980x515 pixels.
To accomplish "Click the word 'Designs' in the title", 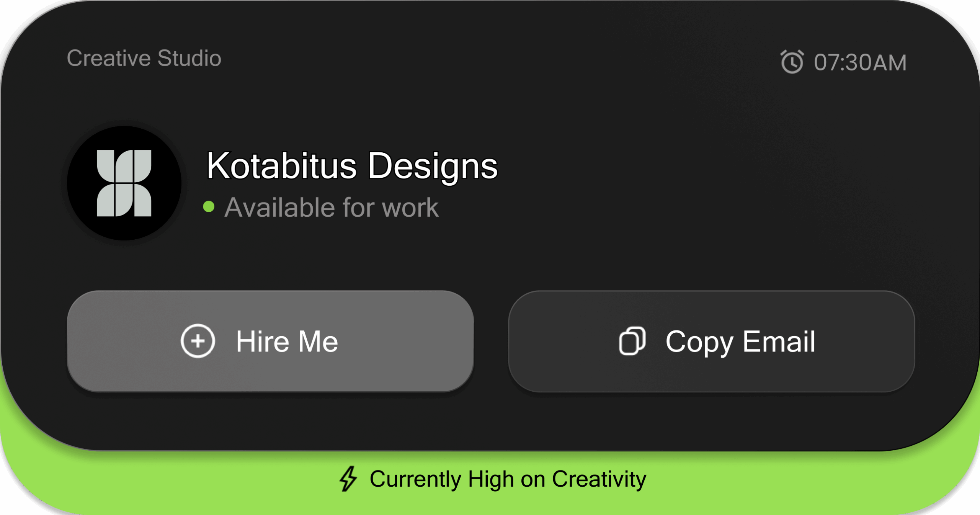I will 433,166.
